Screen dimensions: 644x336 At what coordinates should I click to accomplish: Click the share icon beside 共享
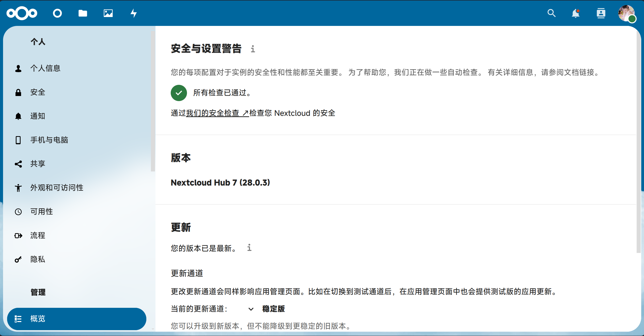tap(18, 164)
